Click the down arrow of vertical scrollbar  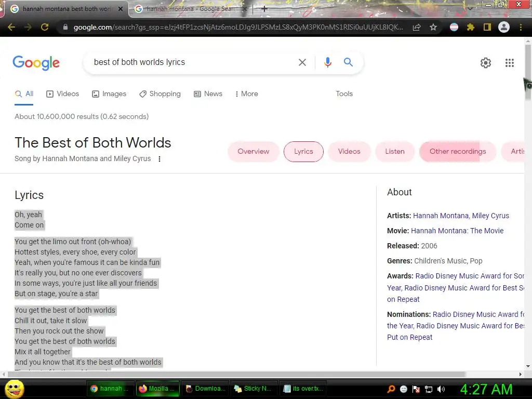tap(528, 366)
